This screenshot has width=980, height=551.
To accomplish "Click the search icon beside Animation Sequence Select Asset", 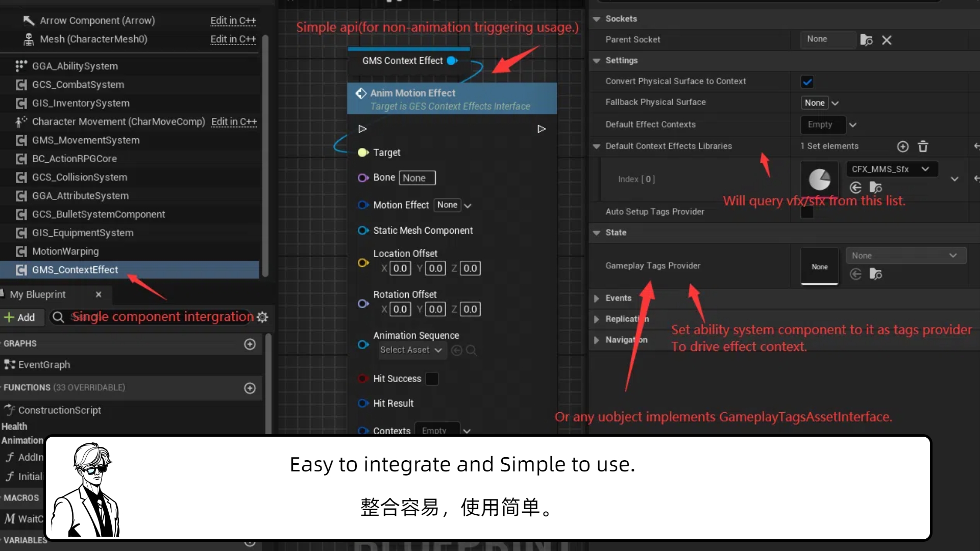I will [x=472, y=350].
